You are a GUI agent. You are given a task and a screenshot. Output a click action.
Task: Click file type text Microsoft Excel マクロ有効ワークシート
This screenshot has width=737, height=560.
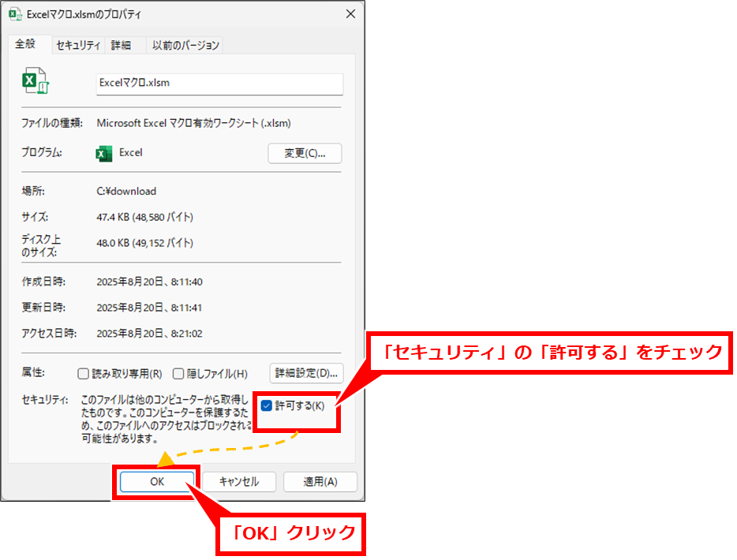point(193,123)
